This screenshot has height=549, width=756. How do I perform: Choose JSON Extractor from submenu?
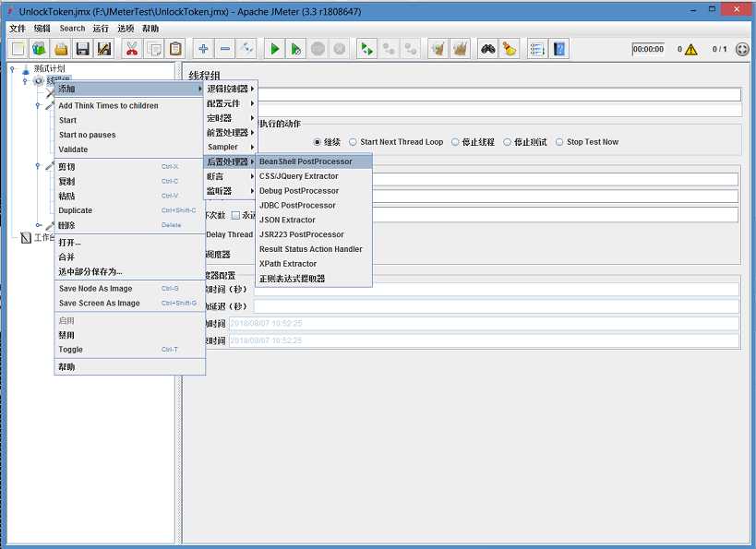[x=314, y=220]
